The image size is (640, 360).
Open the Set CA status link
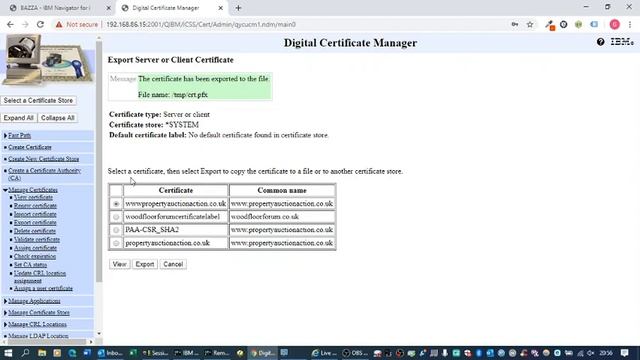point(30,265)
